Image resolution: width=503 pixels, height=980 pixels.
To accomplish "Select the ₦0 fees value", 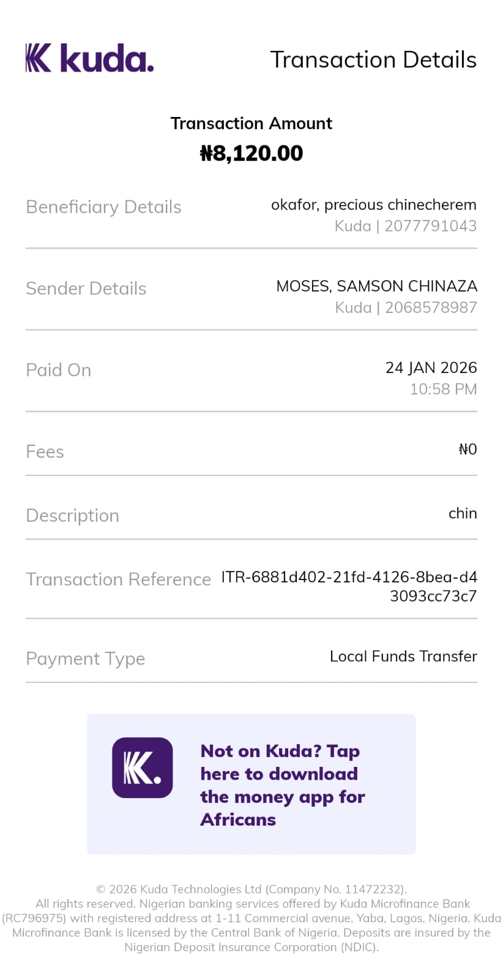I will 468,450.
